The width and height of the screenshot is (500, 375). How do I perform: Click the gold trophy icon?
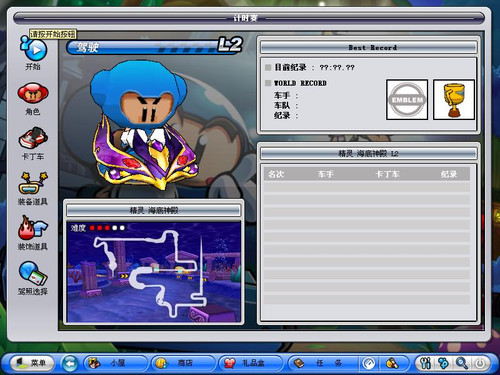tap(454, 100)
